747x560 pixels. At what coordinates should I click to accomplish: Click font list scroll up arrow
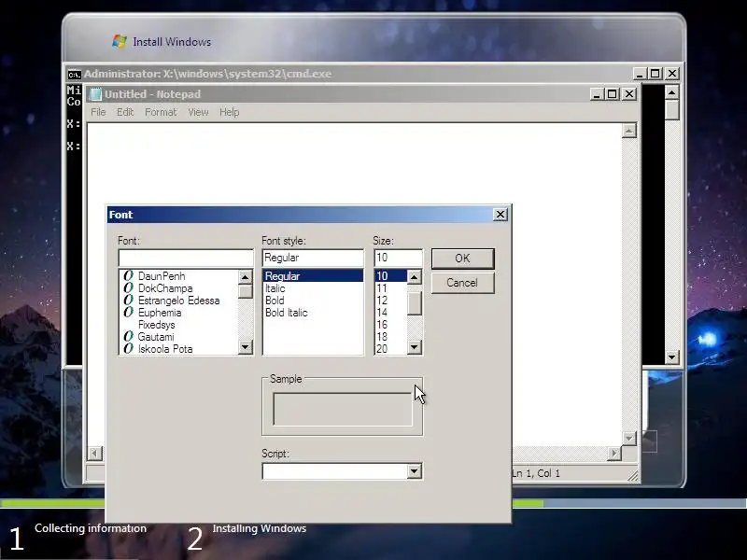(x=245, y=277)
